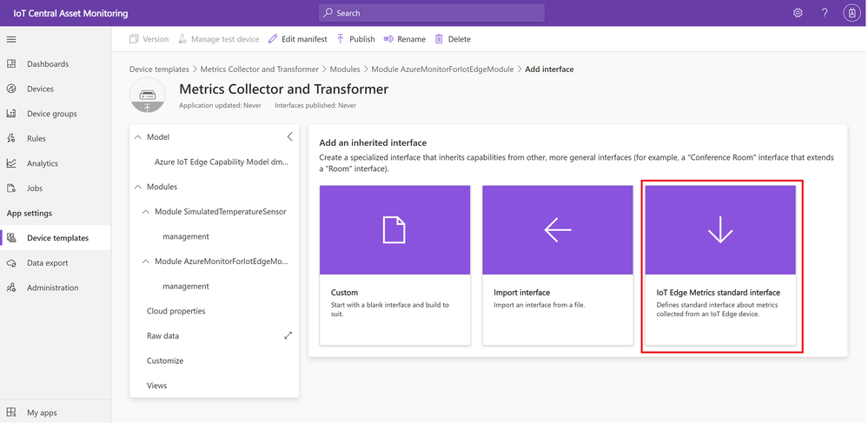Viewport: 868px width, 423px height.
Task: Click the Manage test device flask icon
Action: point(182,39)
